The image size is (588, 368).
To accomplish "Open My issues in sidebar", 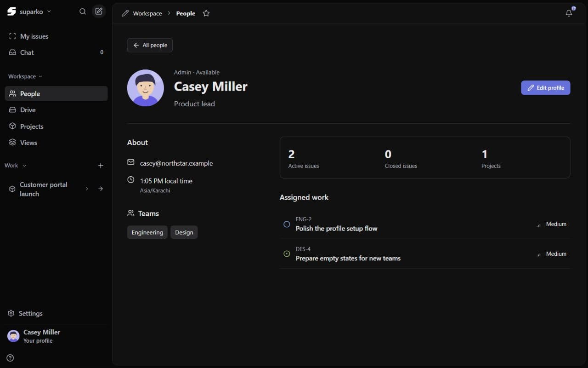I will coord(56,36).
